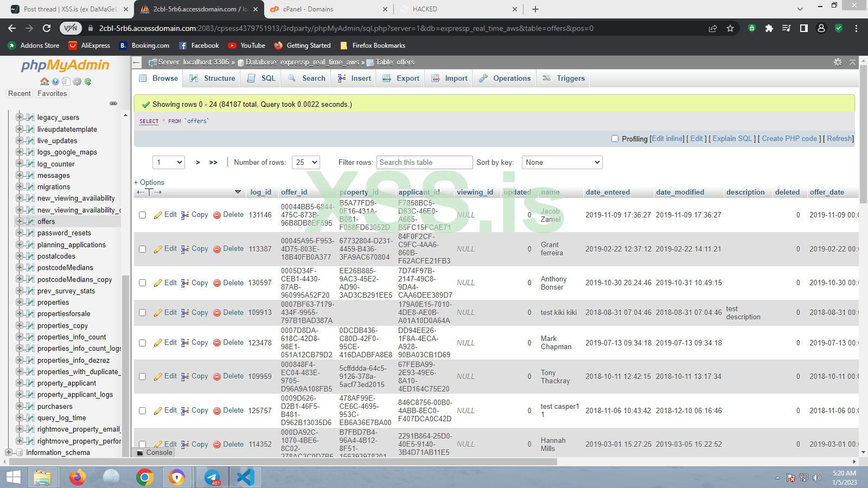Open Telegram from the taskbar
Viewport: 868px width, 488px height.
point(213,477)
